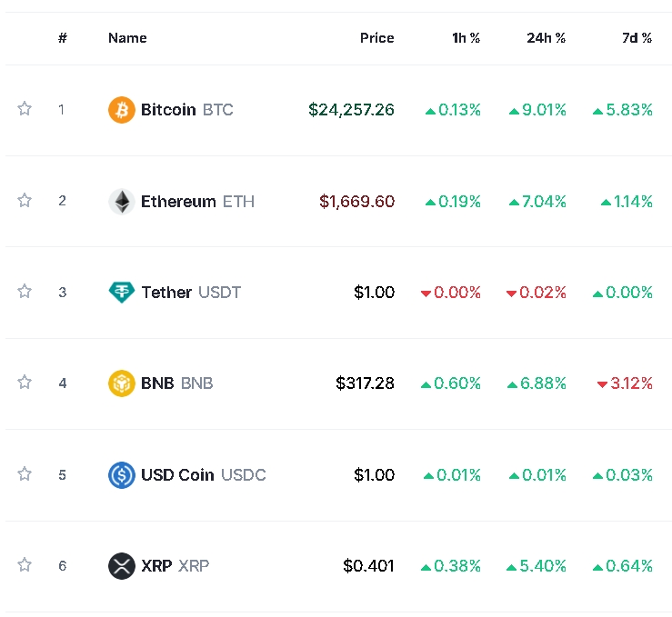Open the USD Coin USDC link
The image size is (672, 617).
click(203, 474)
